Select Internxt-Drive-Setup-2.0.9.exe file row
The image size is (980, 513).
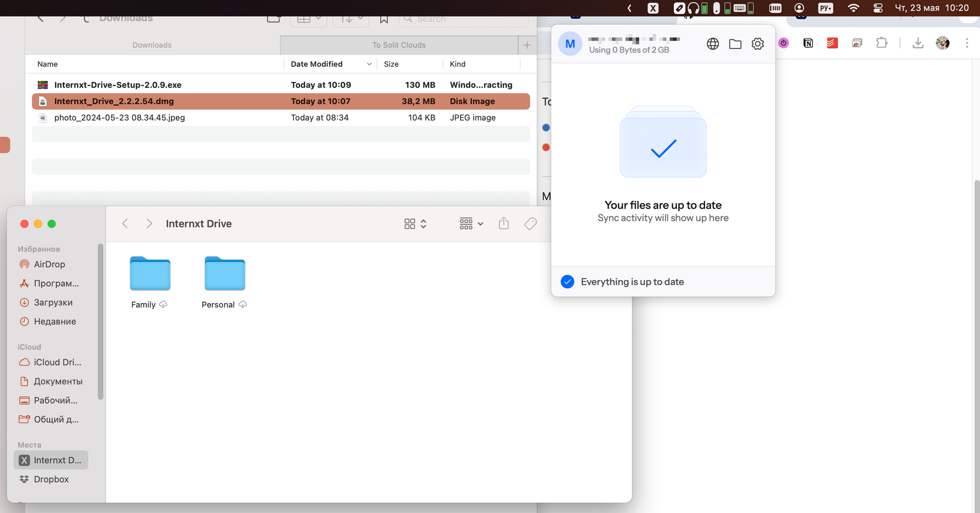[281, 85]
